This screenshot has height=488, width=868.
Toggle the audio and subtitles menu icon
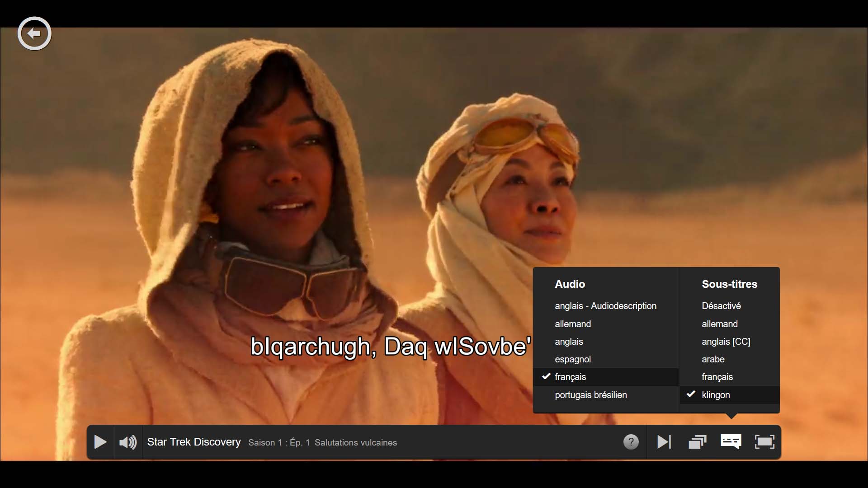click(731, 441)
